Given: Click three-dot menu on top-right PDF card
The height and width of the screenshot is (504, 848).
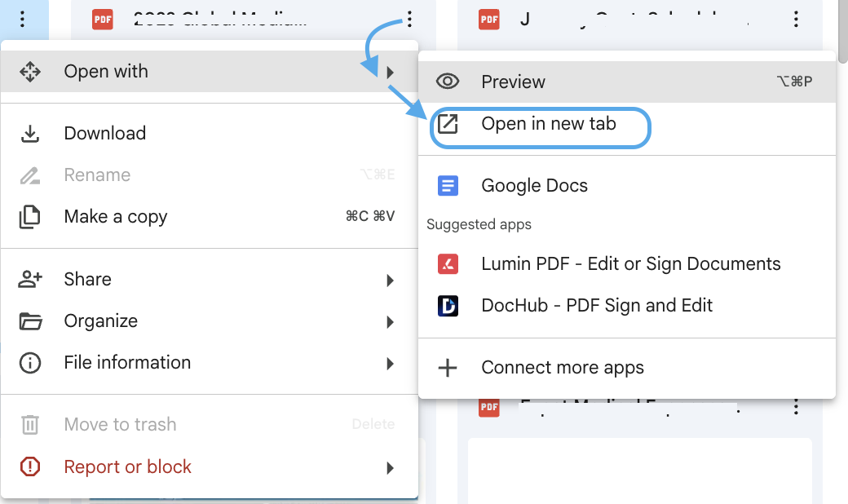Looking at the screenshot, I should 796,20.
